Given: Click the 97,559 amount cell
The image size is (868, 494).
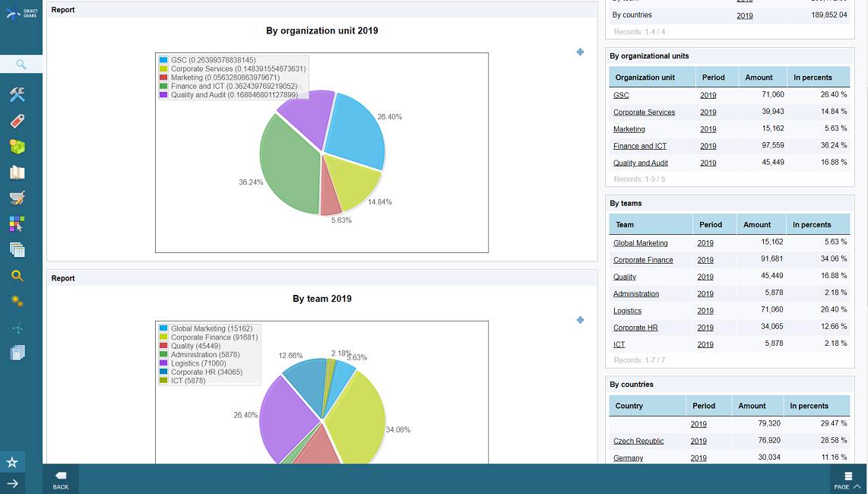Looking at the screenshot, I should click(x=773, y=146).
